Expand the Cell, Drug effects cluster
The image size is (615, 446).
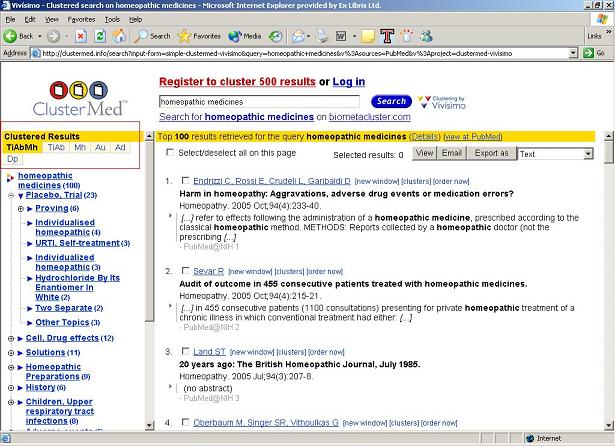pyautogui.click(x=11, y=339)
